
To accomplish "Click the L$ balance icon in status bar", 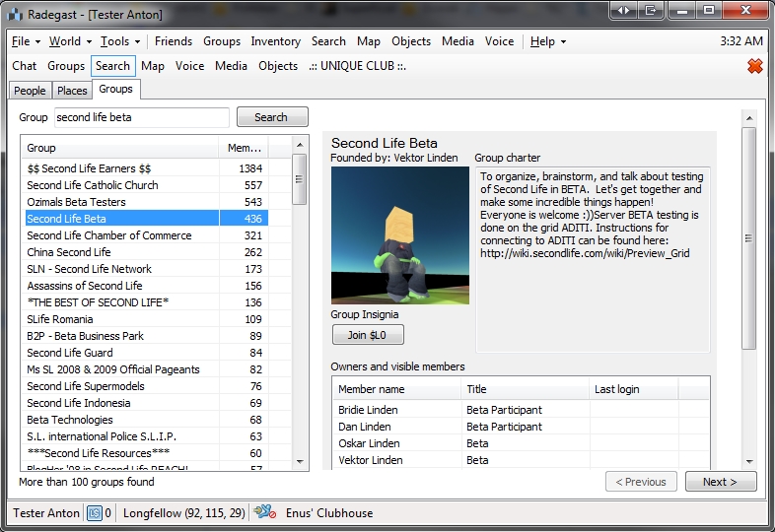I will point(95,512).
